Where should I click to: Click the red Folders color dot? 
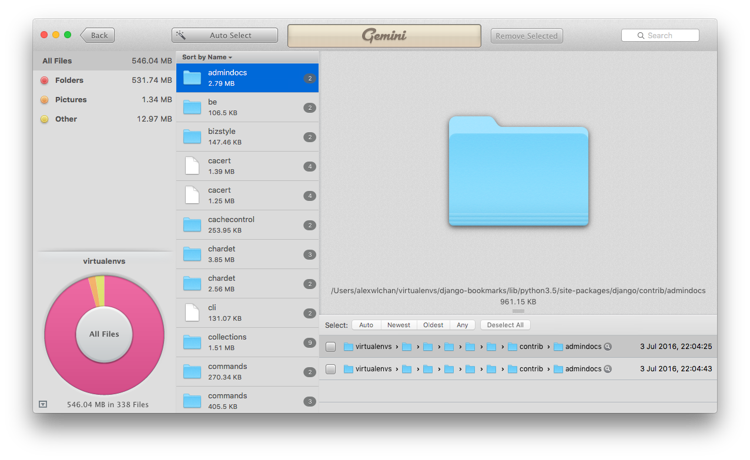click(x=44, y=80)
